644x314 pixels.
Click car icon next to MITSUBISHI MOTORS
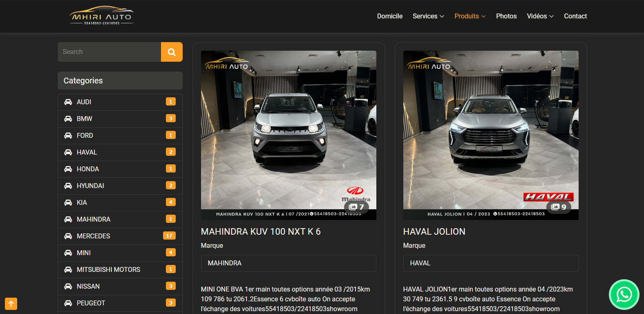[68, 269]
